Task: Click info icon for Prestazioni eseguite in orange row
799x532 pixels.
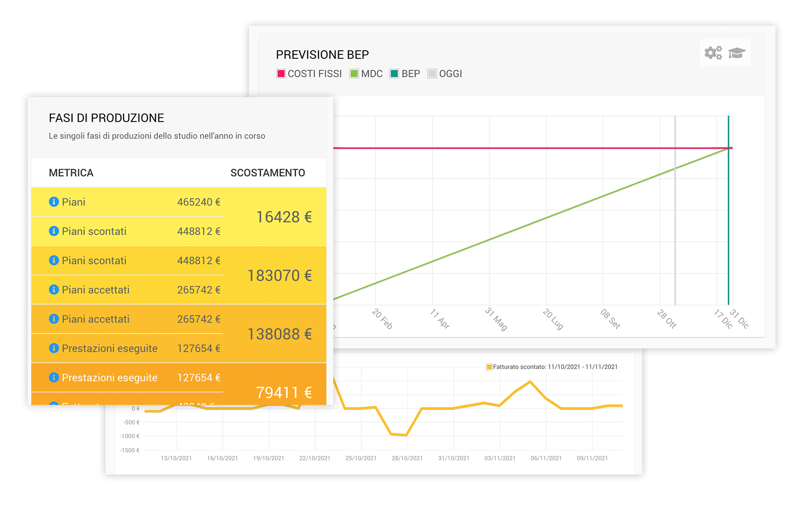Action: (54, 377)
